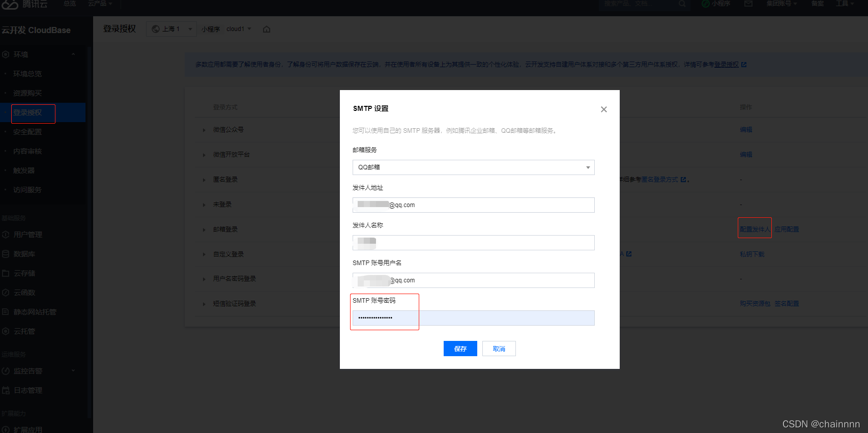Screen dimensions: 868x433
Task: Close the SMTP settings dialog
Action: [603, 109]
